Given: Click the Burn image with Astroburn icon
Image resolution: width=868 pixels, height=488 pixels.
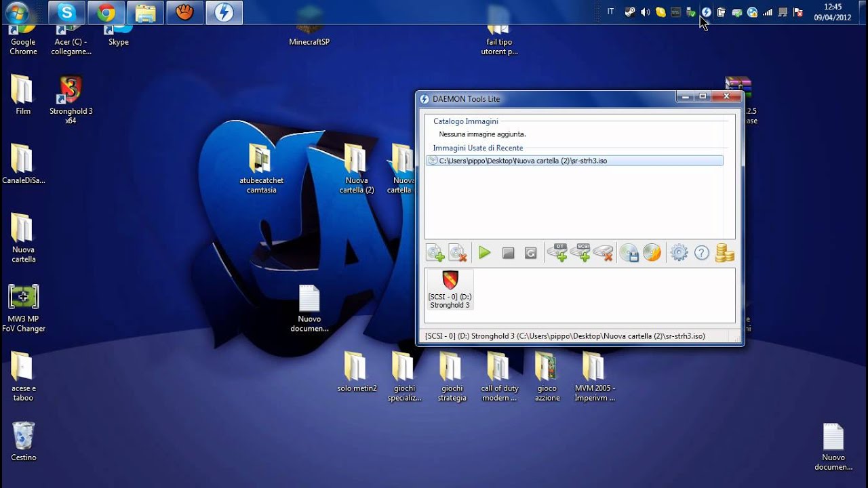Looking at the screenshot, I should pyautogui.click(x=652, y=253).
